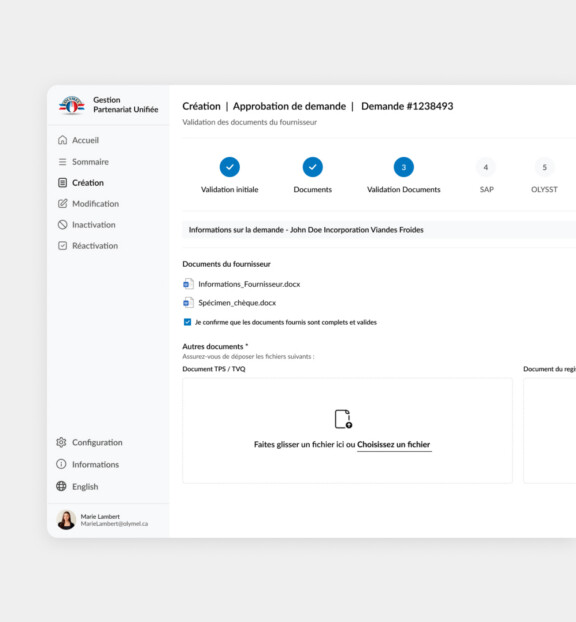Image resolution: width=576 pixels, height=622 pixels.
Task: Open Configuration gear icon
Action: coord(61,442)
